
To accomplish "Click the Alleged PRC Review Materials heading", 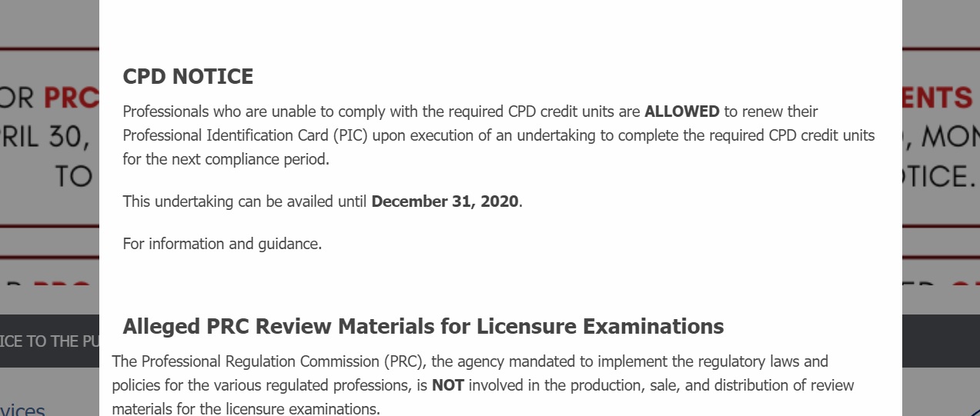I will pos(423,327).
